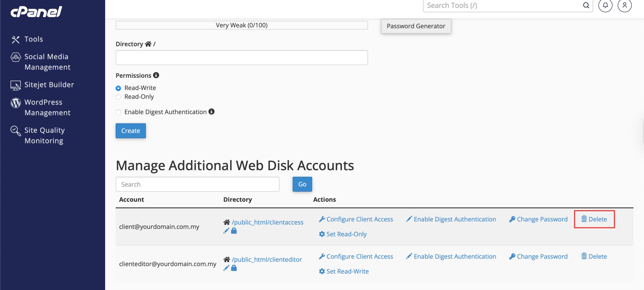The height and width of the screenshot is (290, 644).
Task: Click the Digest Authentication info icon
Action: 212,111
